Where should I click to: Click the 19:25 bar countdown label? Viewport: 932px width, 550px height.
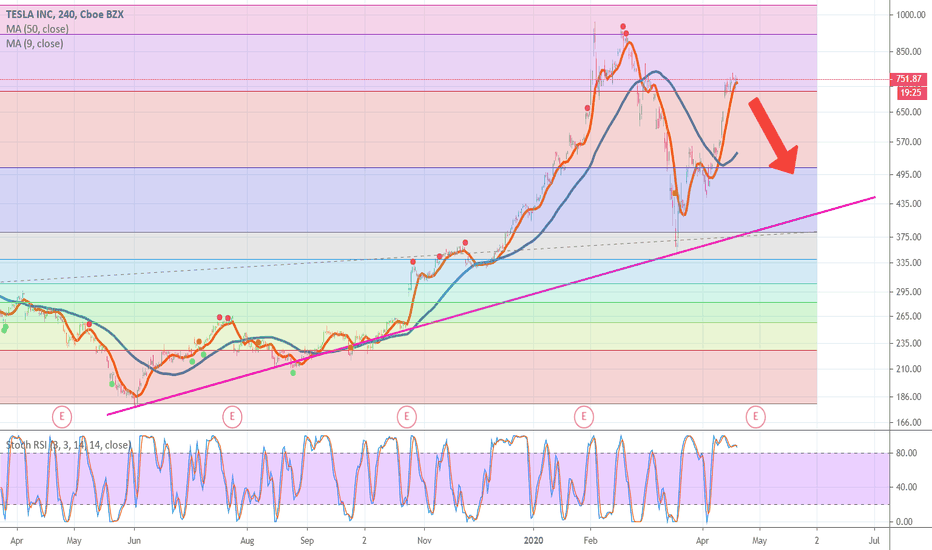tap(911, 93)
